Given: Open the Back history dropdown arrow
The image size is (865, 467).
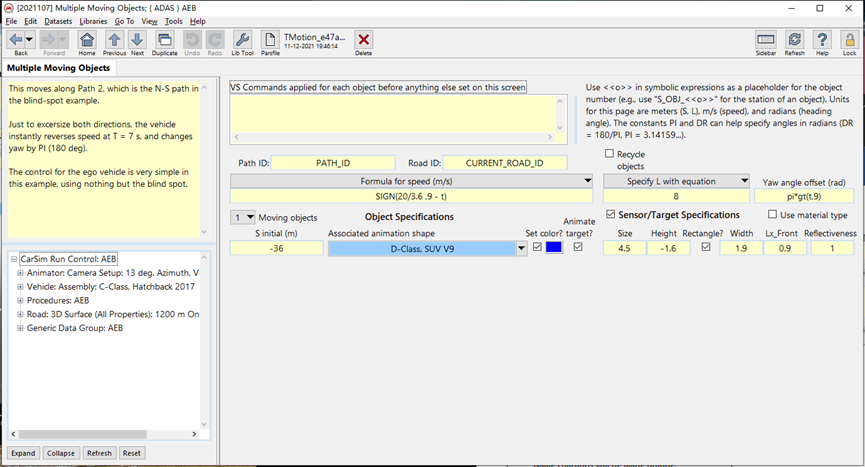Looking at the screenshot, I should point(30,40).
